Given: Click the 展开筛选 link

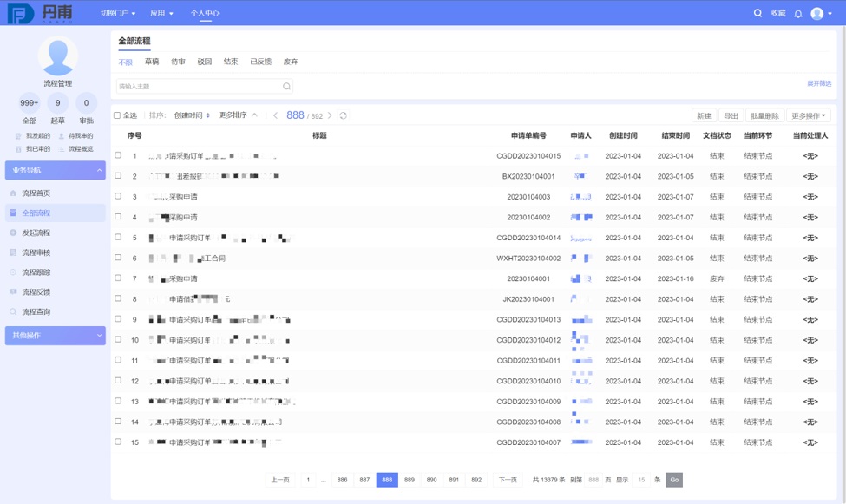Looking at the screenshot, I should pos(819,83).
